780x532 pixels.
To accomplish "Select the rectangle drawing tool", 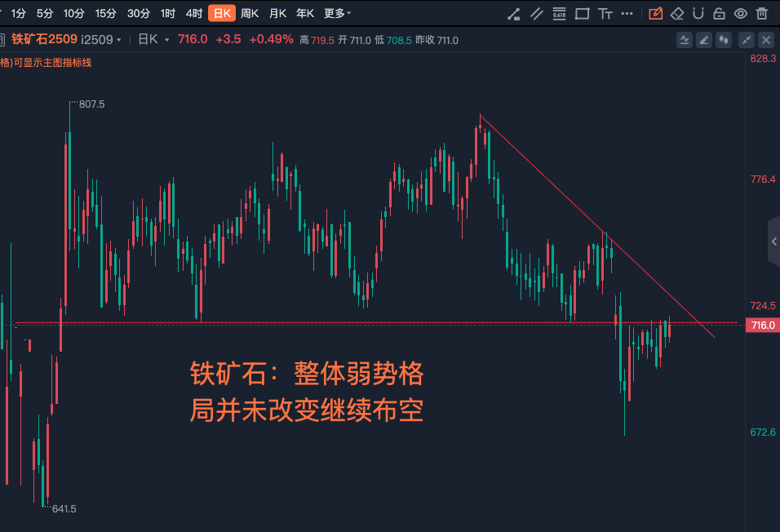I will click(x=582, y=14).
